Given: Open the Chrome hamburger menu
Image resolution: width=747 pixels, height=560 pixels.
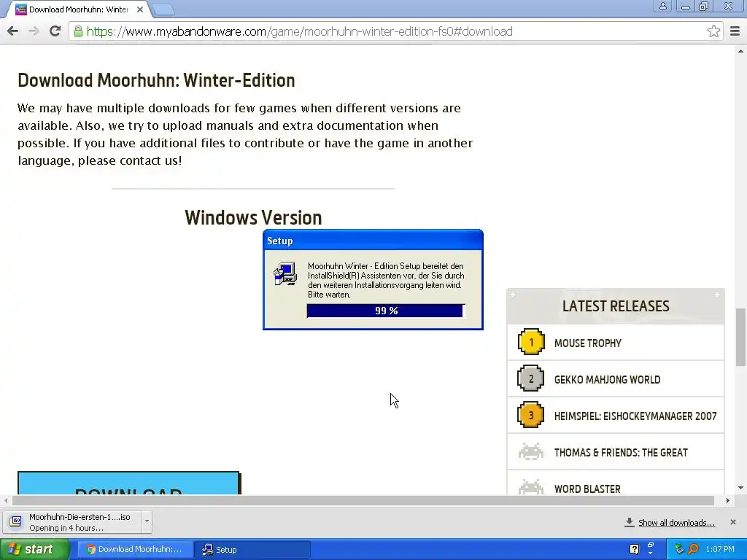Looking at the screenshot, I should pyautogui.click(x=735, y=31).
